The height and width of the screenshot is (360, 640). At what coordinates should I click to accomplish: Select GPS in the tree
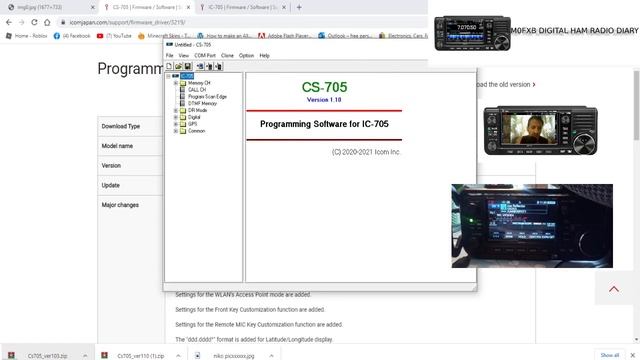point(192,124)
